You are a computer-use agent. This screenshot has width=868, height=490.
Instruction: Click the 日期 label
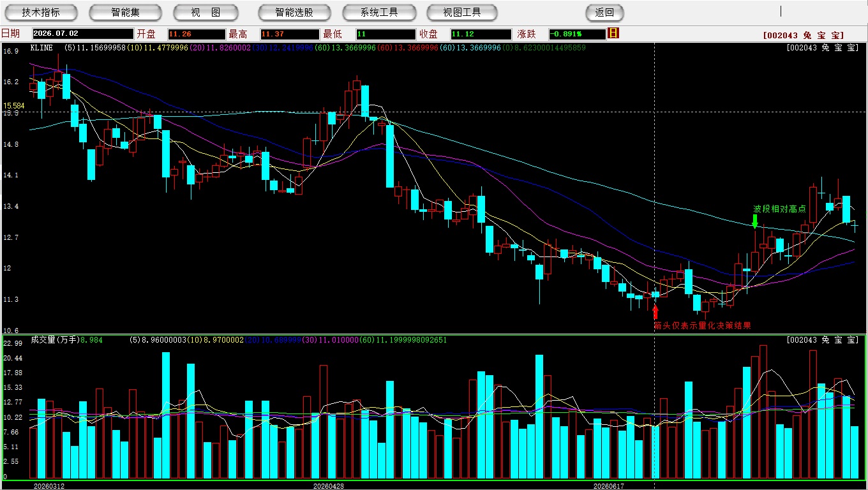coord(11,34)
